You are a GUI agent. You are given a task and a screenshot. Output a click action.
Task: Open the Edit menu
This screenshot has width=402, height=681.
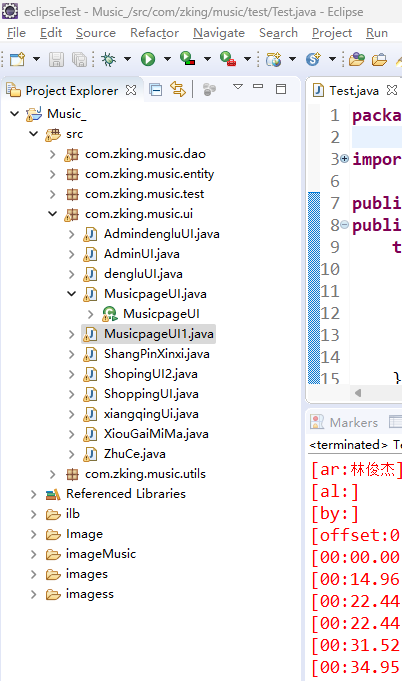(x=51, y=33)
